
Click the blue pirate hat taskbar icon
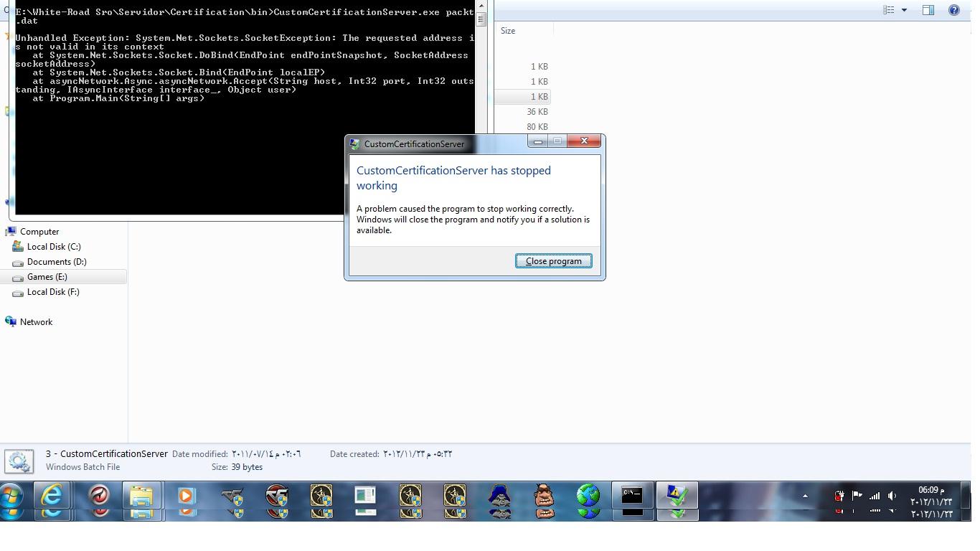[x=499, y=496]
